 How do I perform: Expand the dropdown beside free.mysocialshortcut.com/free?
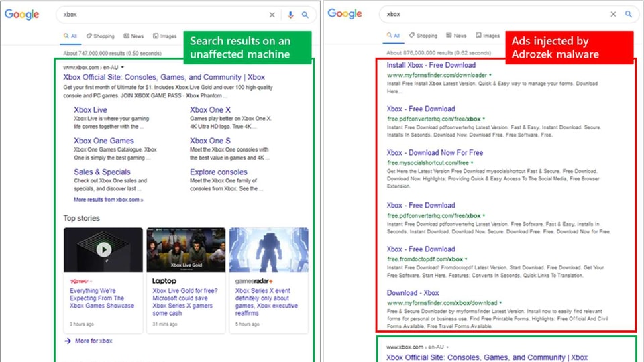pos(472,162)
